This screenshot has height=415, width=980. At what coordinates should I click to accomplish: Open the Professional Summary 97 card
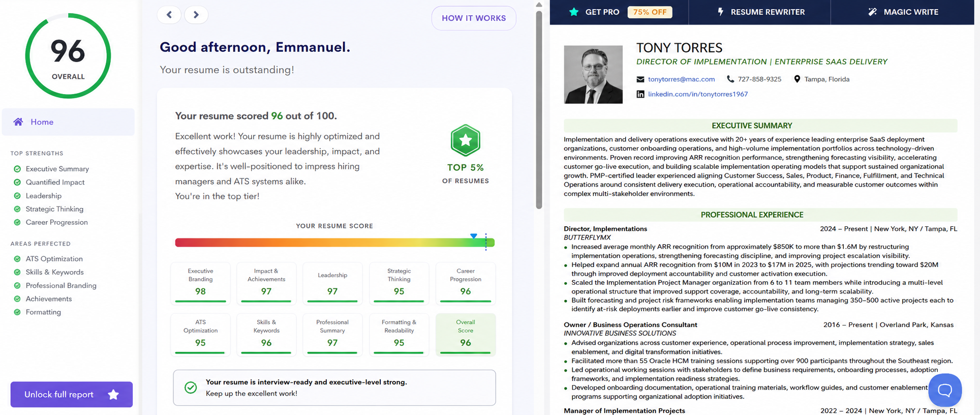pyautogui.click(x=332, y=335)
